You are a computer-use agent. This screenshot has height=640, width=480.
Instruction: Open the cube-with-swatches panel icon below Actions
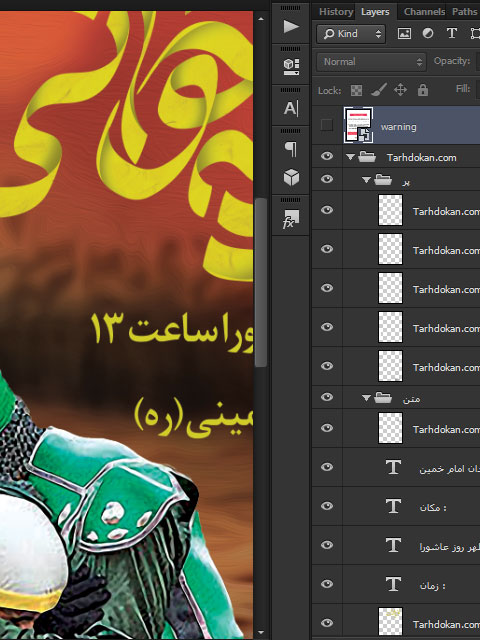291,67
